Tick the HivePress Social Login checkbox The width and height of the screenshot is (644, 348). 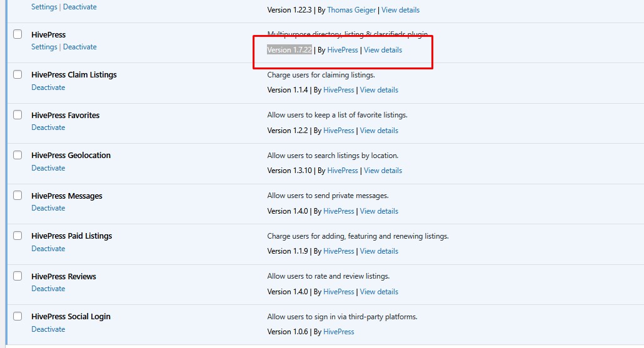coord(18,317)
